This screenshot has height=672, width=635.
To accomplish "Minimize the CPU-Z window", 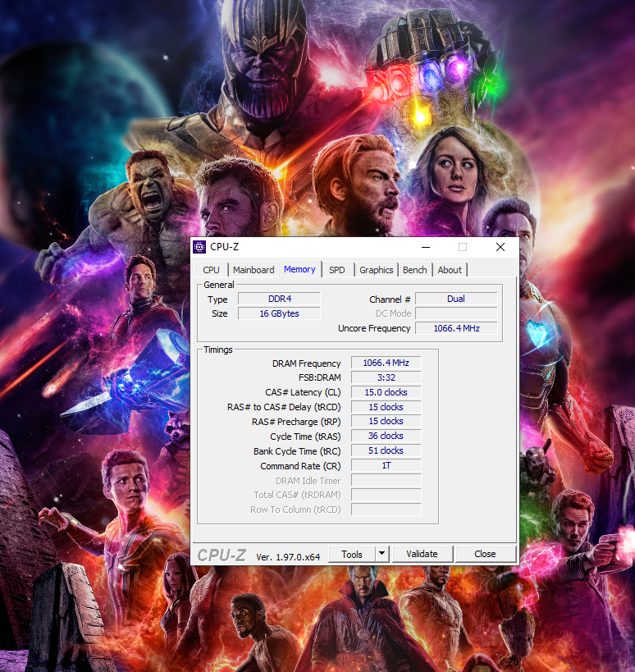I will pyautogui.click(x=426, y=247).
